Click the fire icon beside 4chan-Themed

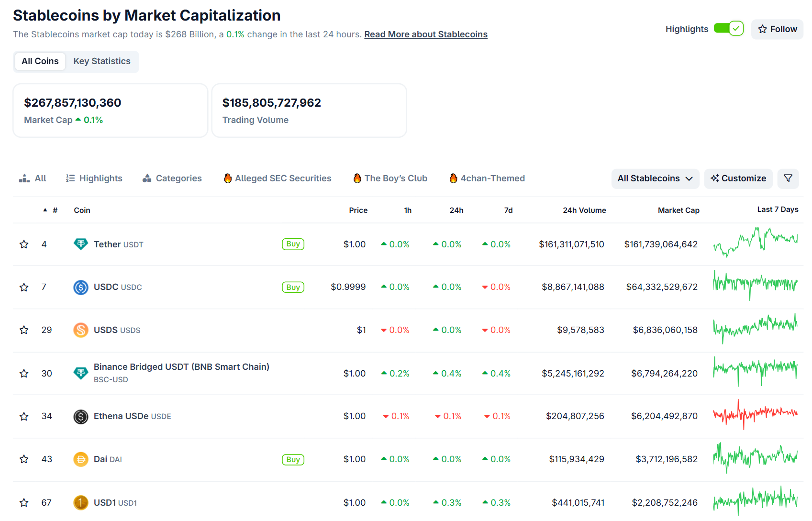tap(454, 178)
